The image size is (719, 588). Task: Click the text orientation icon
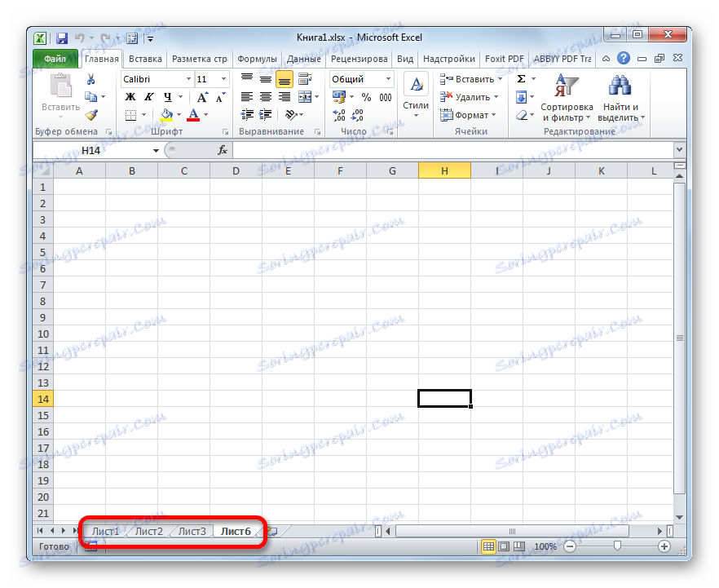291,115
